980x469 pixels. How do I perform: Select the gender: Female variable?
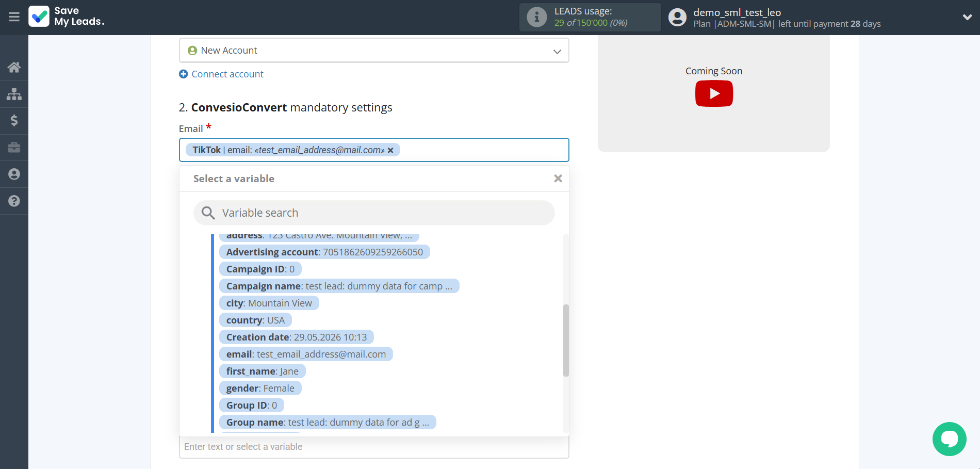260,389
